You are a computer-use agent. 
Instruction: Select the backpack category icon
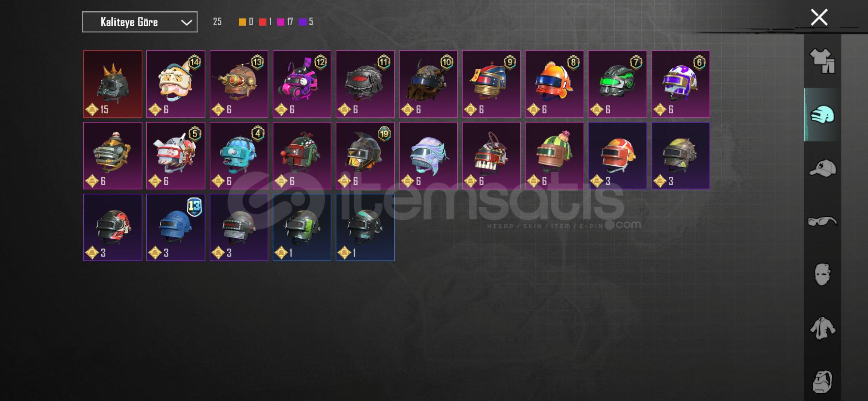[x=822, y=382]
